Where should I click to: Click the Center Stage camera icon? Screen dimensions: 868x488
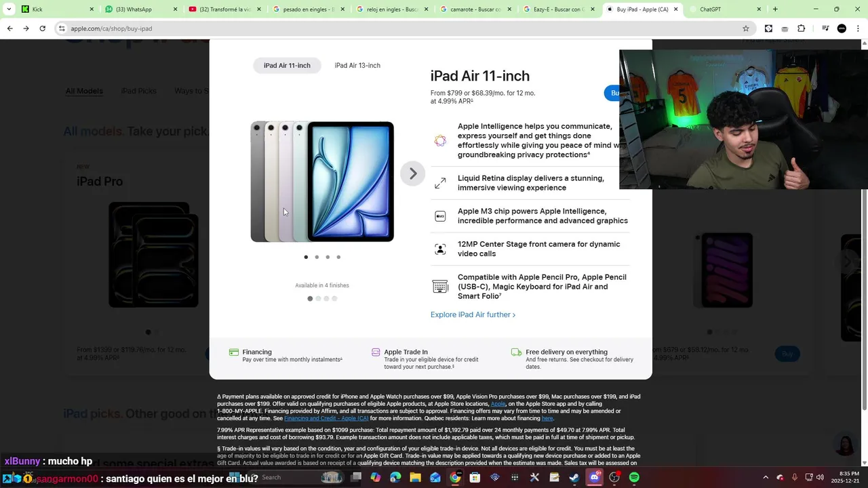(x=440, y=249)
